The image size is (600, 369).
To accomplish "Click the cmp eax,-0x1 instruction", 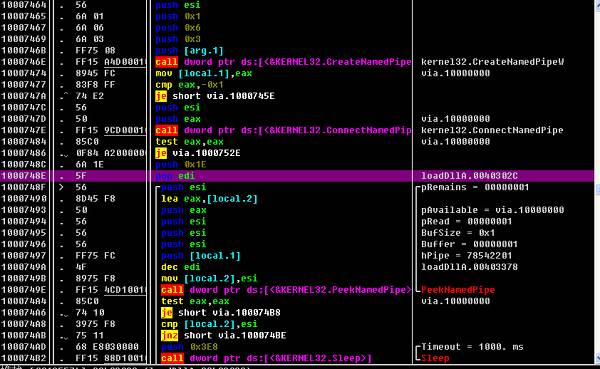I will pyautogui.click(x=189, y=85).
